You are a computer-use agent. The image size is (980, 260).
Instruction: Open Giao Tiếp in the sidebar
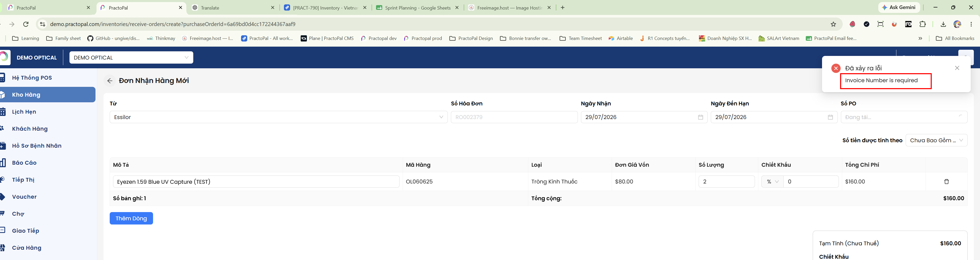point(26,231)
